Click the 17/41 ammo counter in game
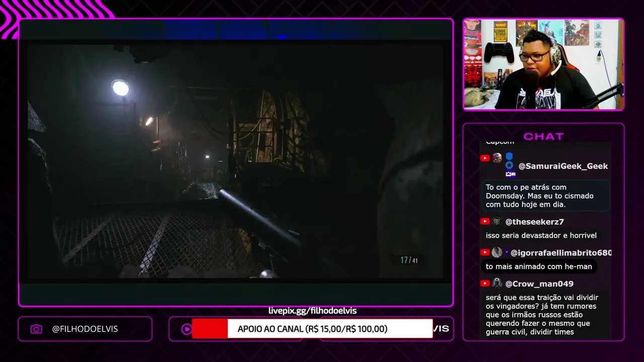The image size is (644, 362). click(x=409, y=260)
